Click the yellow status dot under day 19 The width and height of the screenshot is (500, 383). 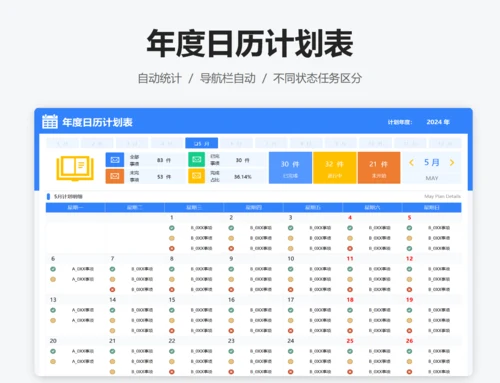click(x=409, y=320)
